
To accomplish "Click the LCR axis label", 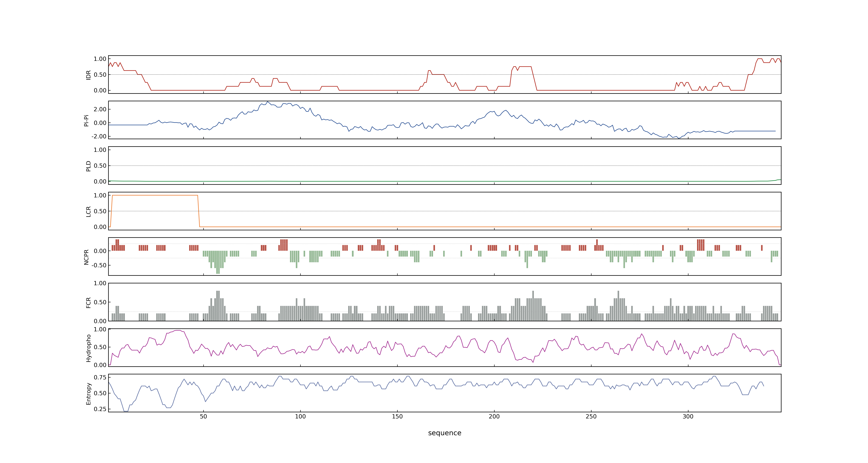I will click(88, 212).
